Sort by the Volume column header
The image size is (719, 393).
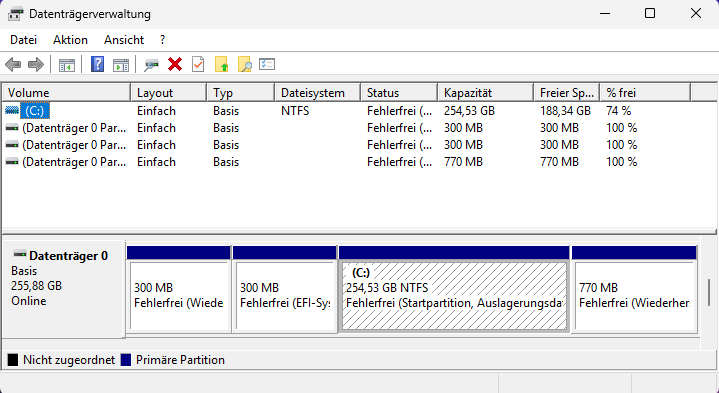pos(66,93)
